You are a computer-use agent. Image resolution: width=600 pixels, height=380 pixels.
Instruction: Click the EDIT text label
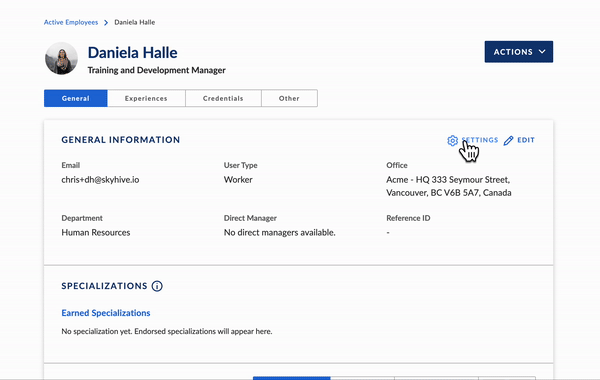[526, 140]
